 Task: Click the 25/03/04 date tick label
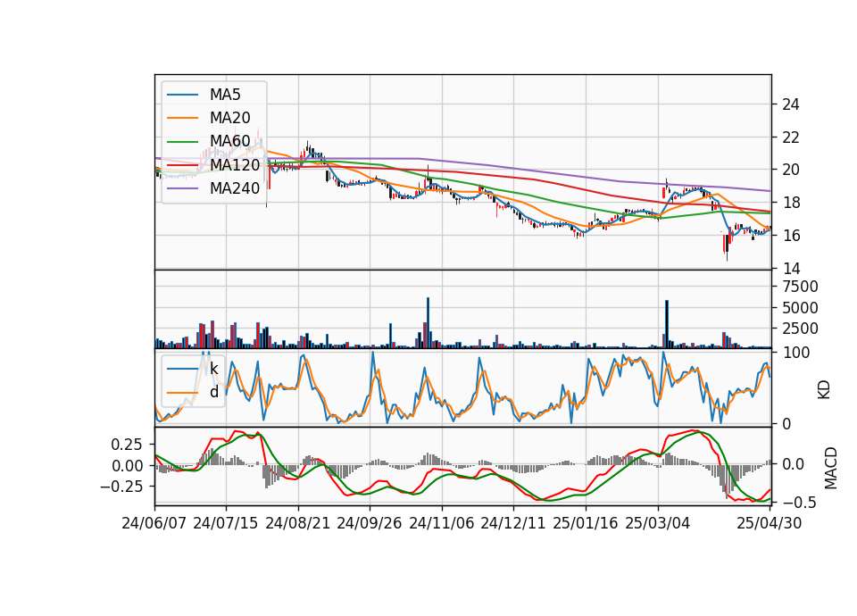tap(658, 523)
